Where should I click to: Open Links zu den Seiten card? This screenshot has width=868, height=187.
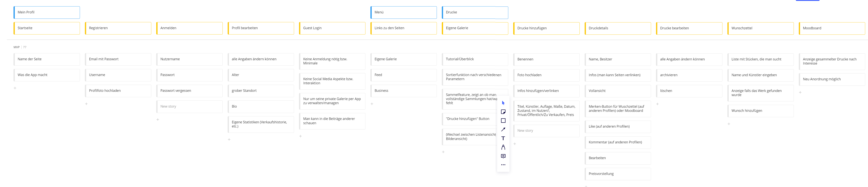(x=404, y=28)
